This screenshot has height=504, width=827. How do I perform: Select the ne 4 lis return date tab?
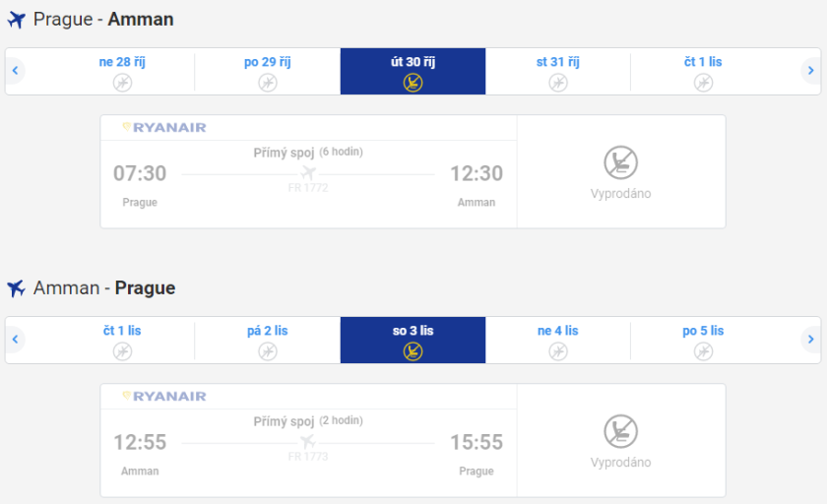[x=557, y=340]
